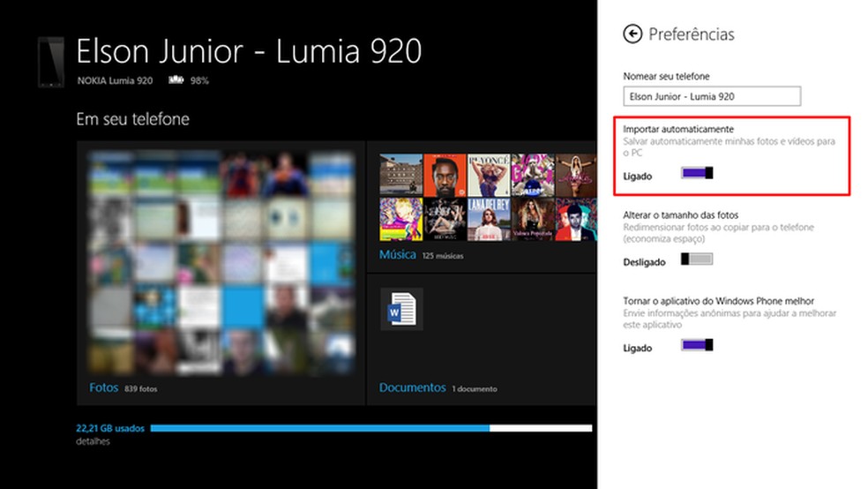Screen dimensions: 868x489
Task: Toggle Importar automaticamente switch
Action: [x=697, y=173]
